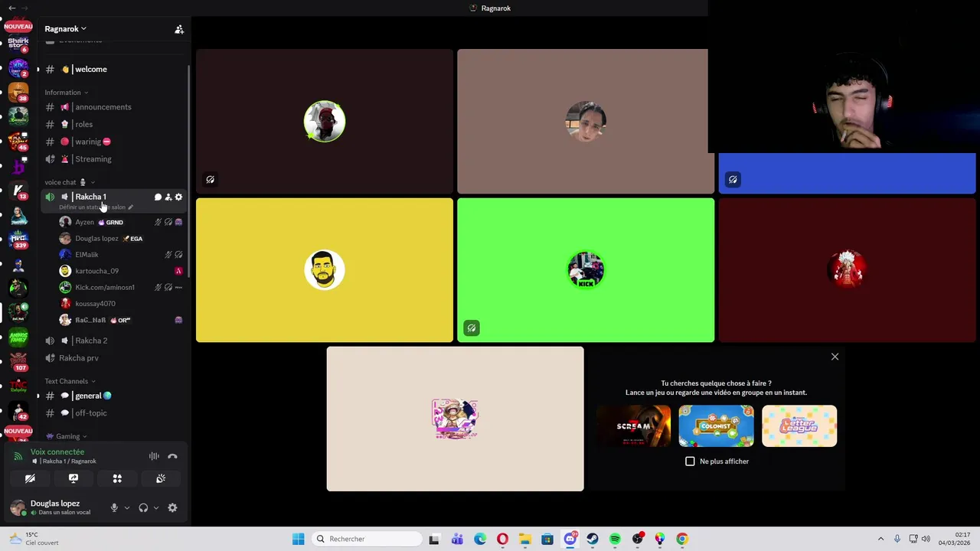
Task: Open Spotify from the taskbar
Action: 615,539
